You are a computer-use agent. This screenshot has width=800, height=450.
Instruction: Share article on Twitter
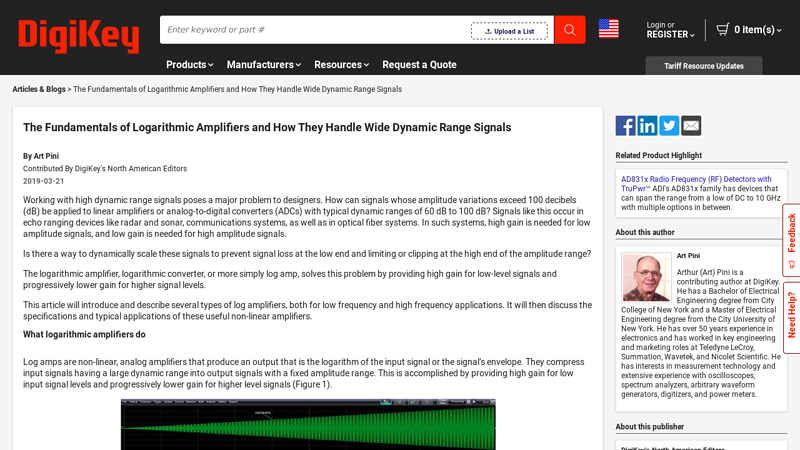pos(669,126)
